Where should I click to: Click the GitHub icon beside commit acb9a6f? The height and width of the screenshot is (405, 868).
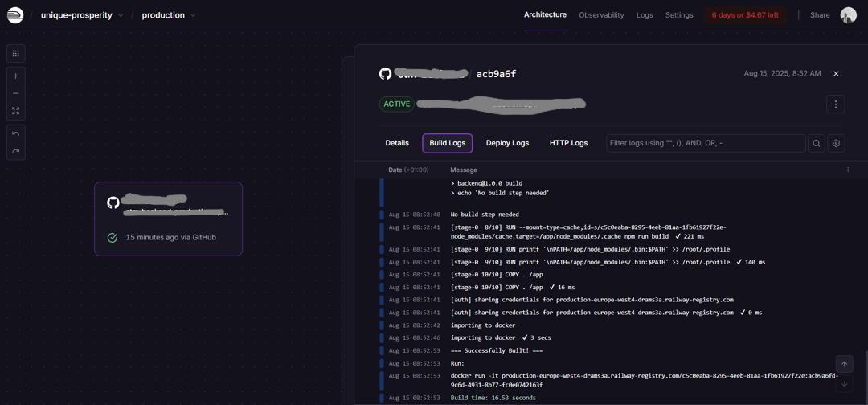(385, 74)
